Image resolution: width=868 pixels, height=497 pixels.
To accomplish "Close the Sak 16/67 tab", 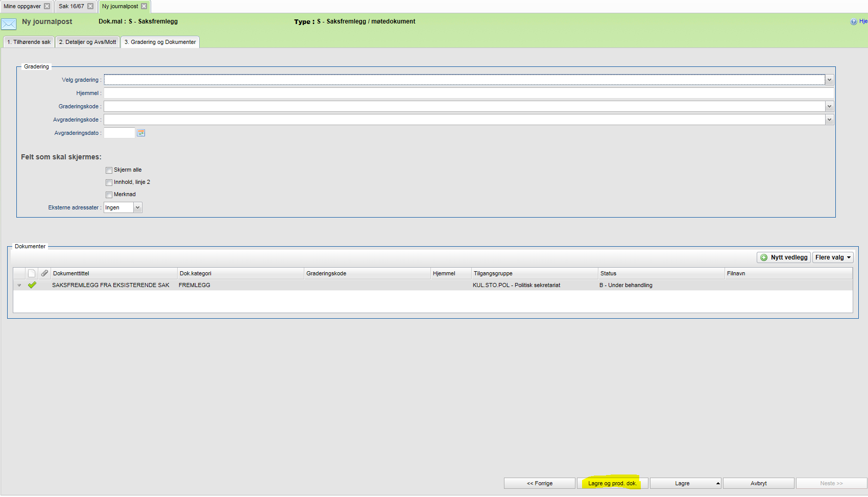I will pyautogui.click(x=90, y=6).
